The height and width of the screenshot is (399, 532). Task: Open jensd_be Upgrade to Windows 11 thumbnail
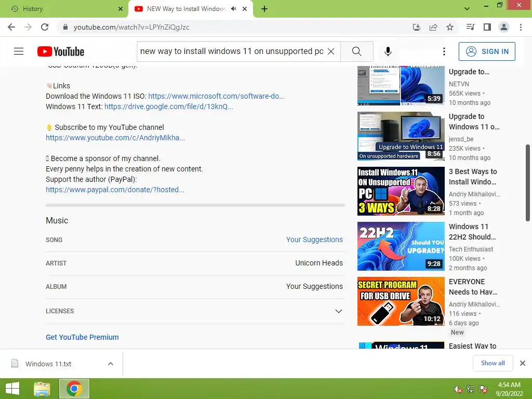tap(401, 136)
